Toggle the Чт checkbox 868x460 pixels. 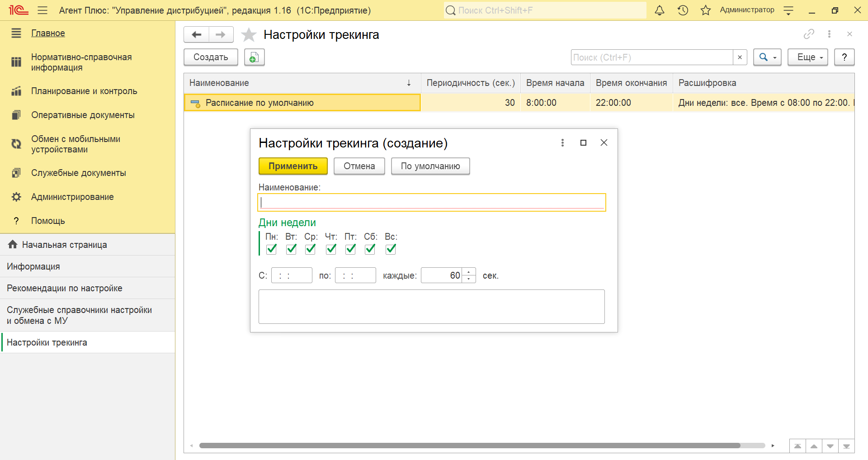[x=331, y=249]
